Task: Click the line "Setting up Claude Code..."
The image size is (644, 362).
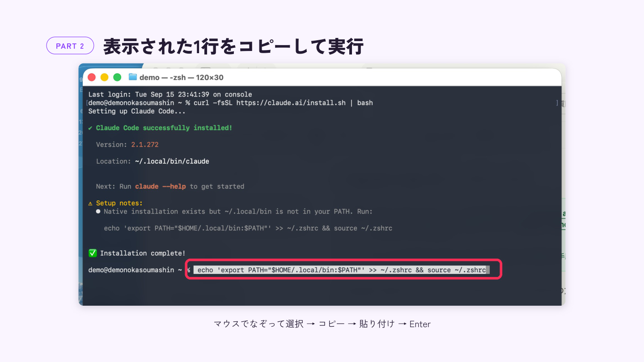Action: click(137, 111)
